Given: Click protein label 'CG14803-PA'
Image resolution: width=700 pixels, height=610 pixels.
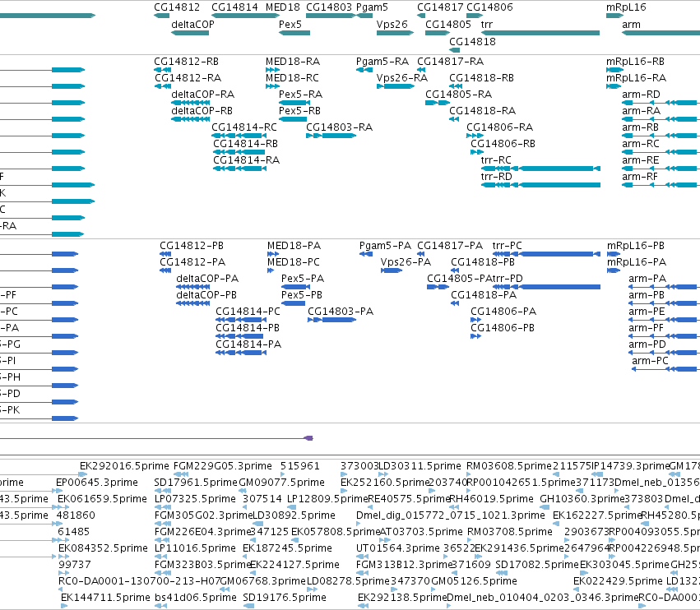Looking at the screenshot, I should pos(341,311).
